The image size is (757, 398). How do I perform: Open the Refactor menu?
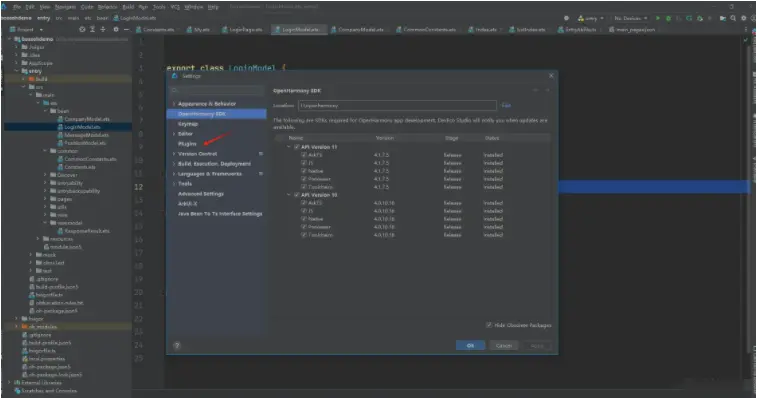(107, 7)
